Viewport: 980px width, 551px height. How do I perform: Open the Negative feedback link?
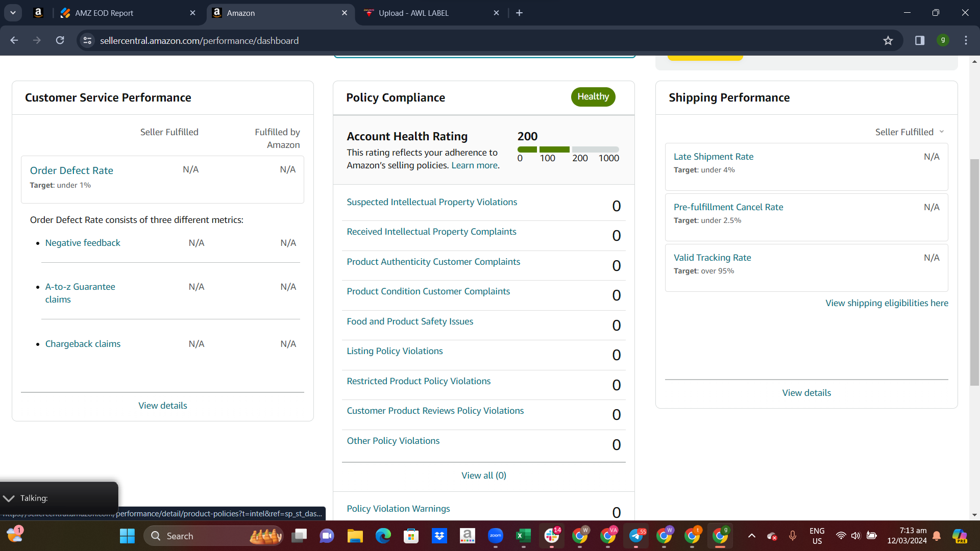point(83,243)
